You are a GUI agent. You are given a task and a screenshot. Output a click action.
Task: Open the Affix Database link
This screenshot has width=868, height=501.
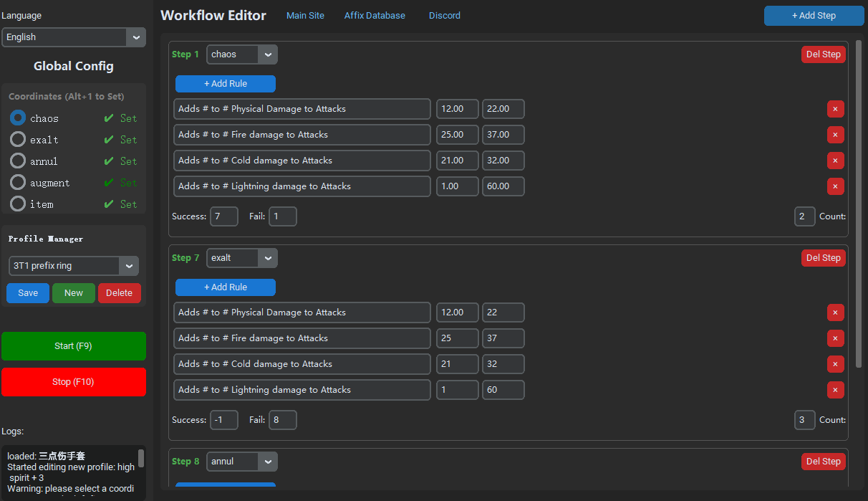(x=375, y=15)
